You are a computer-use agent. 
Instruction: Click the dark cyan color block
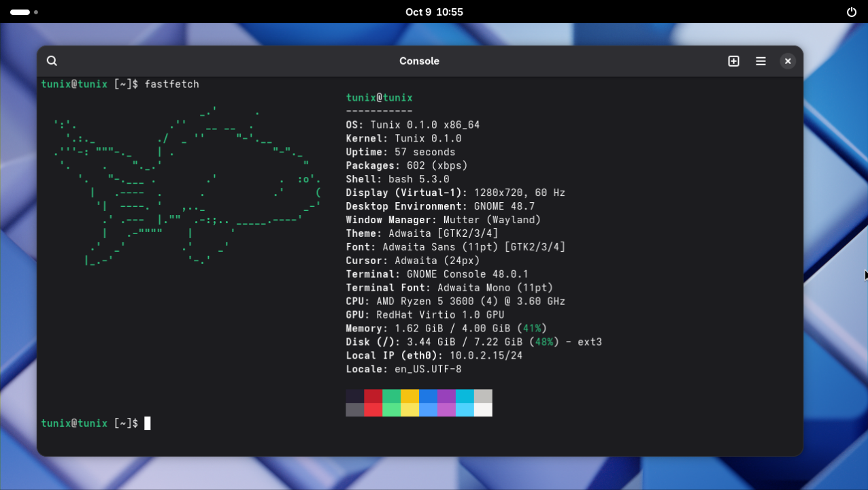pyautogui.click(x=465, y=396)
